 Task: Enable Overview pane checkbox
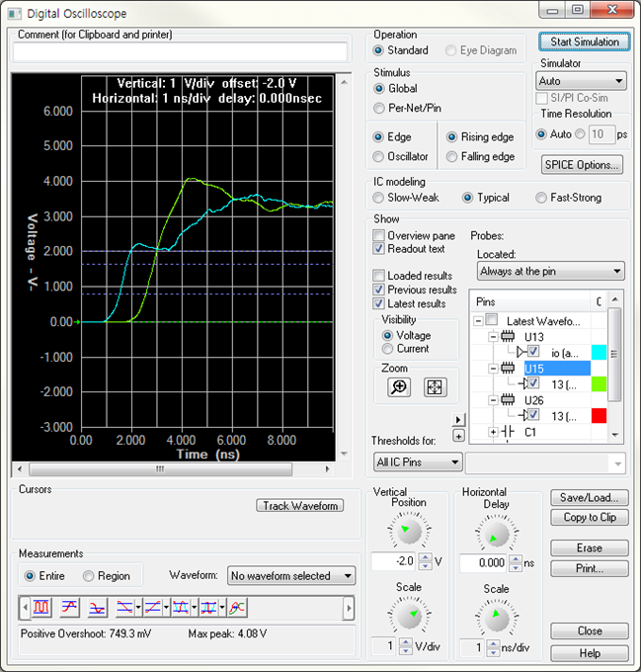coord(378,235)
